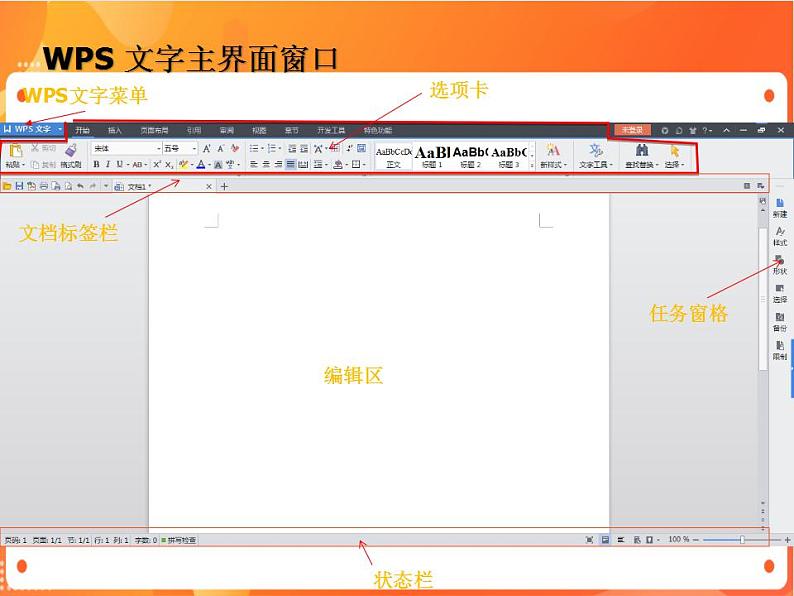Viewport: 794px width, 596px height.
Task: Select align right paragraph
Action: [278, 164]
